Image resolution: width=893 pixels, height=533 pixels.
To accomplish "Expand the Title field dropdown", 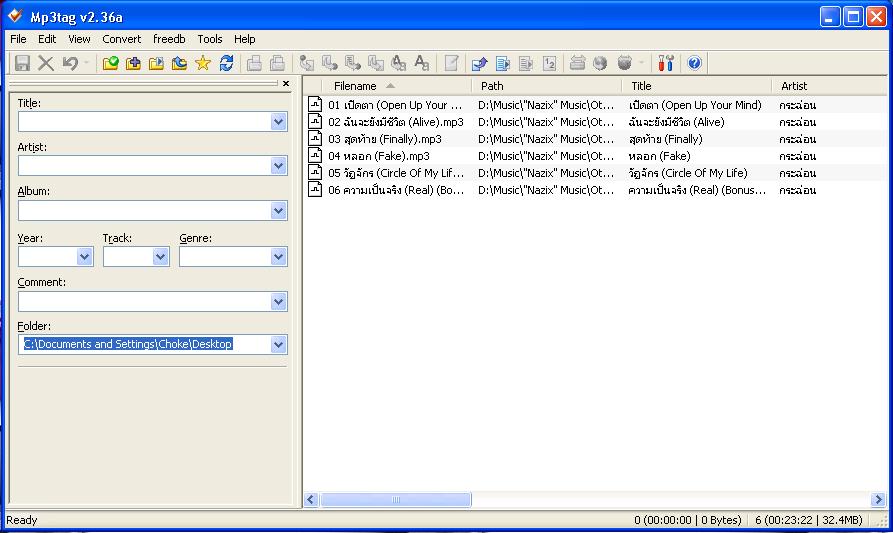I will 278,121.
